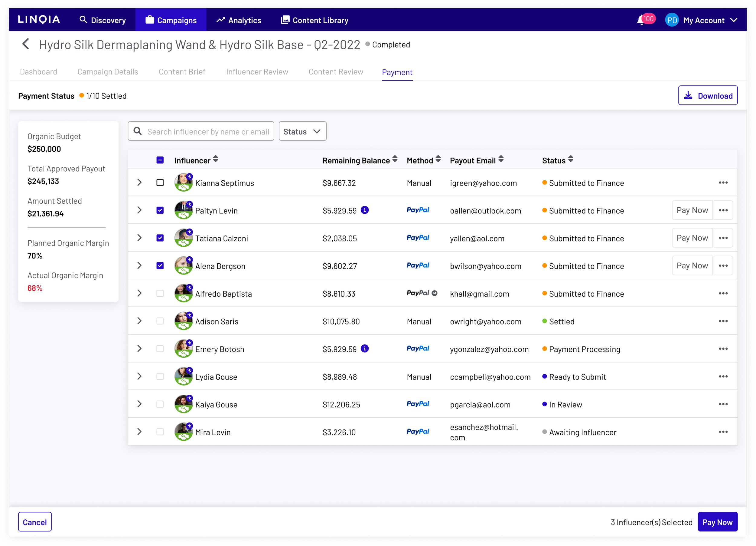
Task: Click the back arrow beside campaign title
Action: 26,44
